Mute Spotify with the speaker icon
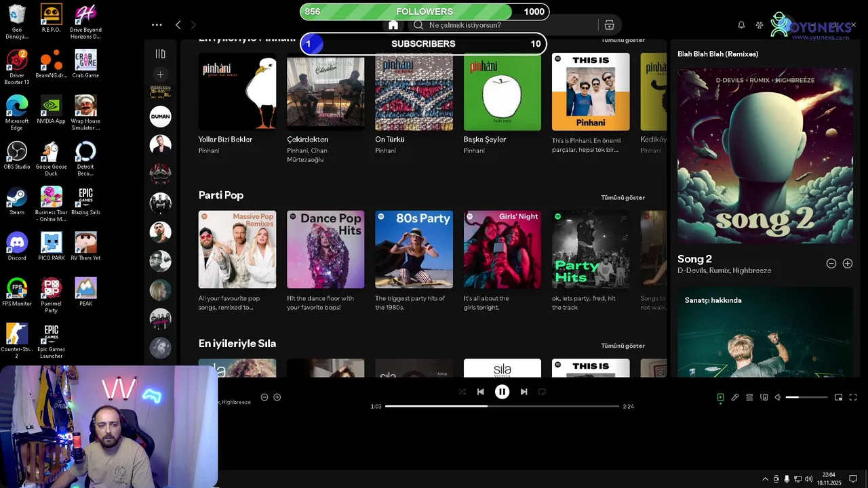This screenshot has height=488, width=868. coord(778,398)
